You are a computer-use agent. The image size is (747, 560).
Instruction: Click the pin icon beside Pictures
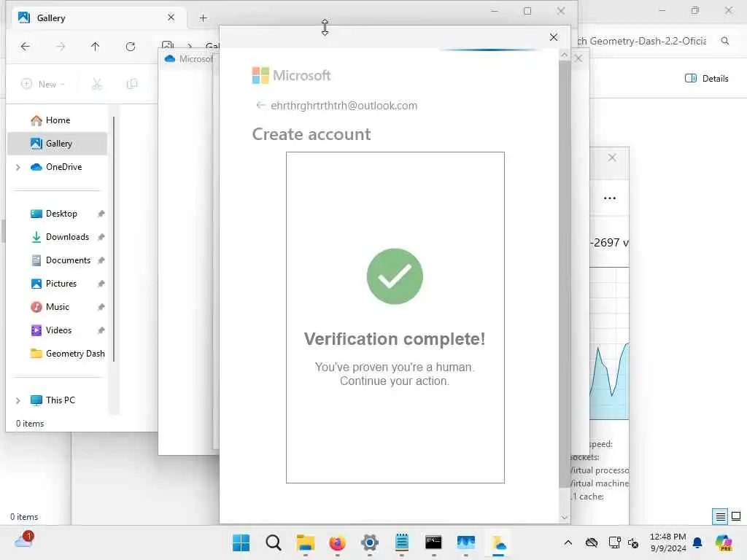tap(101, 284)
